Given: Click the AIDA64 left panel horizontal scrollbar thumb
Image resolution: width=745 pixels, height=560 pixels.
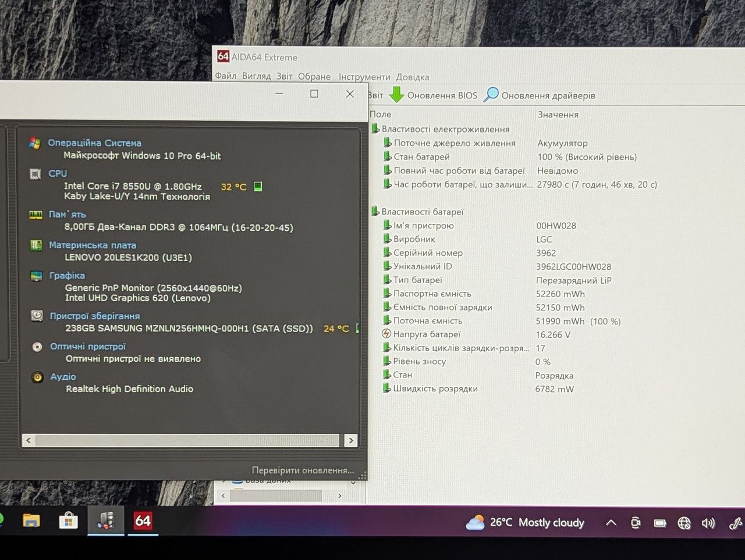Looking at the screenshot, I should pos(276,495).
